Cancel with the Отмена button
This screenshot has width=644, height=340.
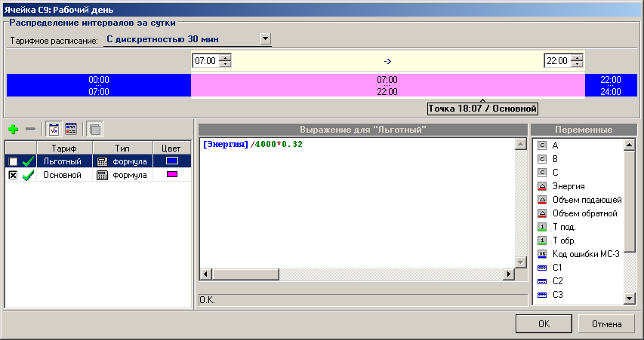(x=606, y=324)
